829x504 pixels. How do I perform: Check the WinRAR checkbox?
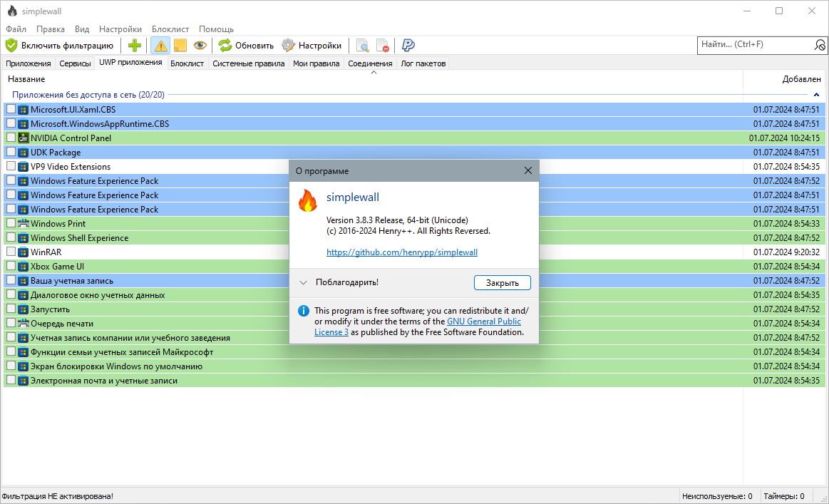11,252
